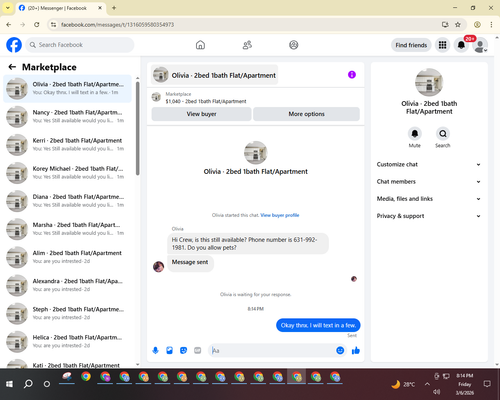Screen dimensions: 500x400
Task: Click the listing photo in right panel
Action: [429, 82]
